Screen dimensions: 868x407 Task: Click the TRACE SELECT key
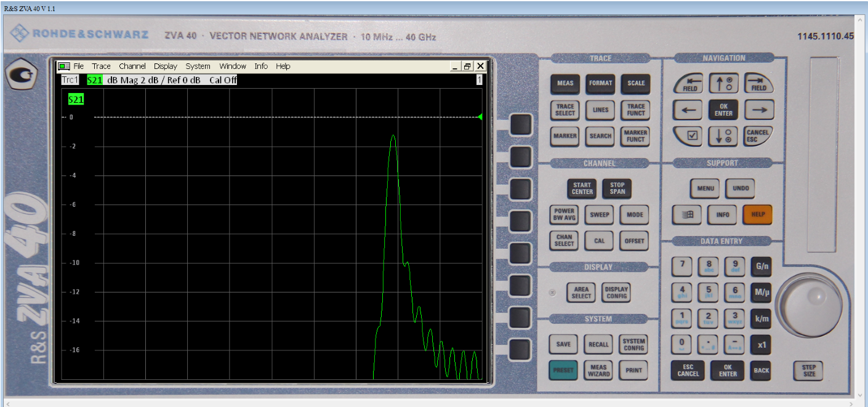click(565, 110)
